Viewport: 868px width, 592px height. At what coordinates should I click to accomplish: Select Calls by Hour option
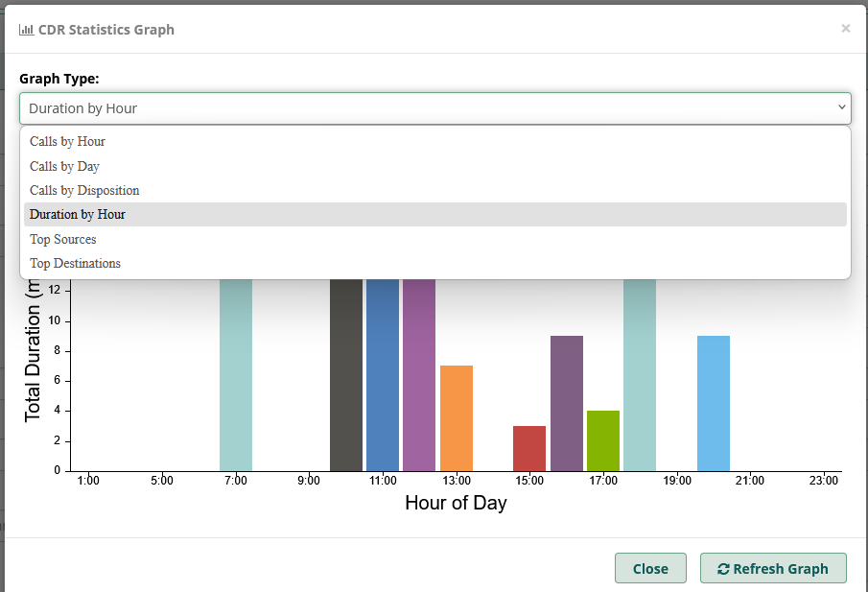coord(67,141)
